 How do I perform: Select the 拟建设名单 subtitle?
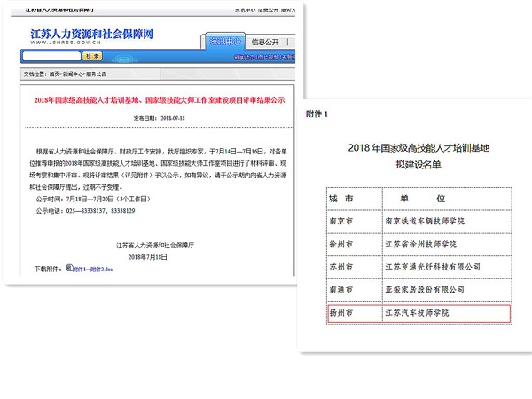(x=419, y=165)
